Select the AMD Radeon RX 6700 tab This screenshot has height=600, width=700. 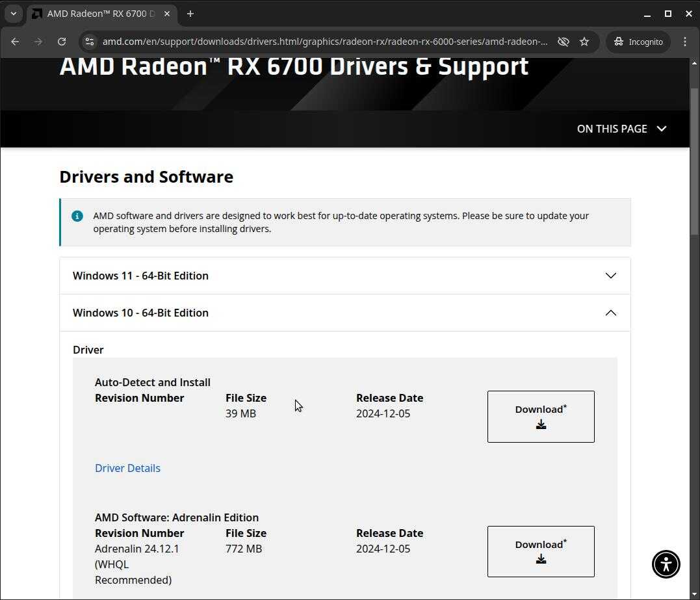pos(97,14)
